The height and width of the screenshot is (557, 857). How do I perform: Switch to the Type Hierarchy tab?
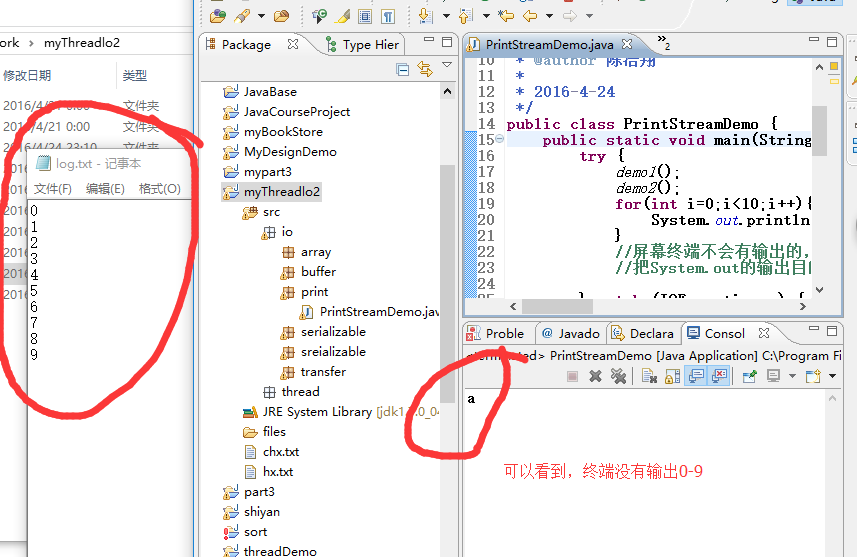362,45
